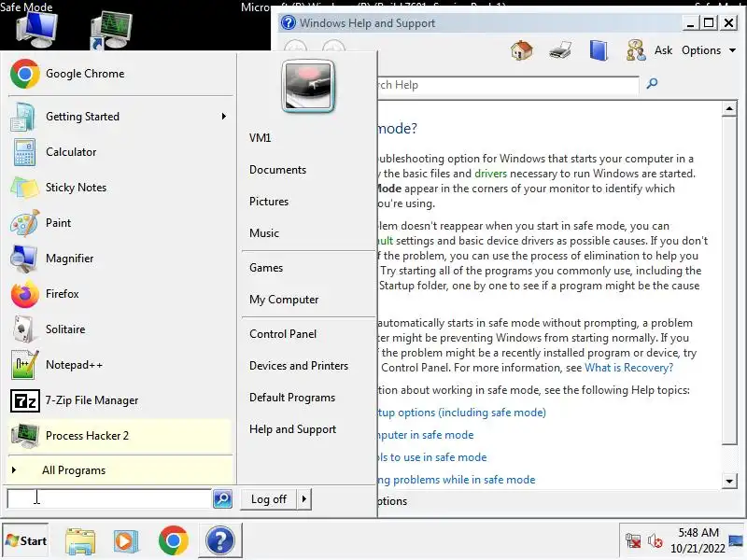747x560 pixels.
Task: Click the Search Help input field
Action: coord(508,85)
